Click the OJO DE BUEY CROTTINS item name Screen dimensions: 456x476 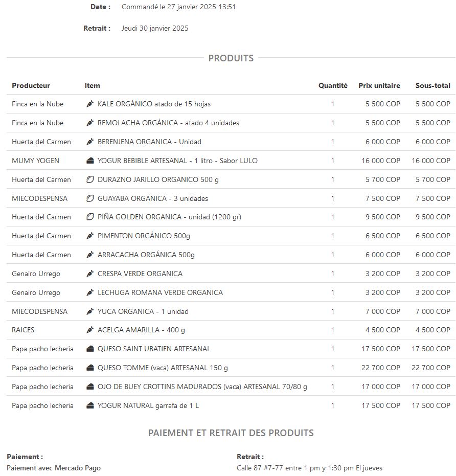pyautogui.click(x=202, y=387)
